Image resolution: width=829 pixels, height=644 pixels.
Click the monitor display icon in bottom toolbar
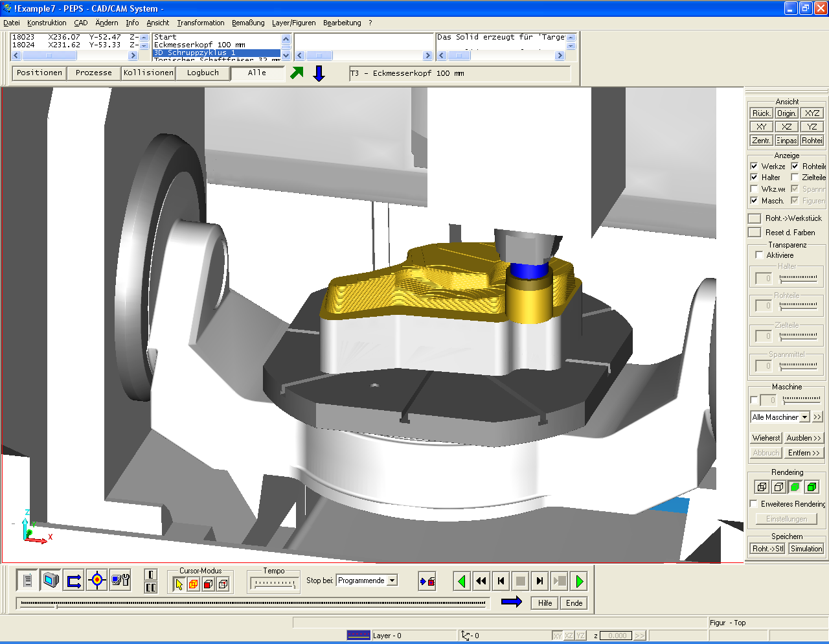click(x=51, y=581)
